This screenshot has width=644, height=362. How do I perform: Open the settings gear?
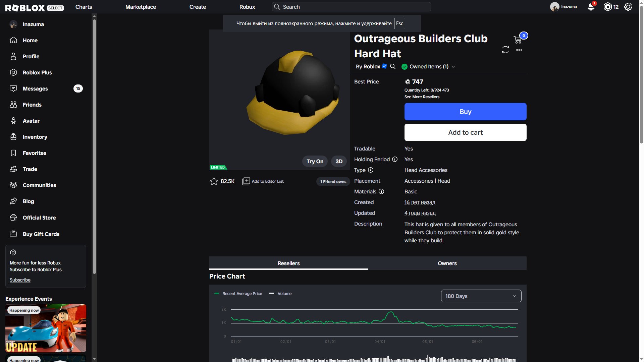628,7
